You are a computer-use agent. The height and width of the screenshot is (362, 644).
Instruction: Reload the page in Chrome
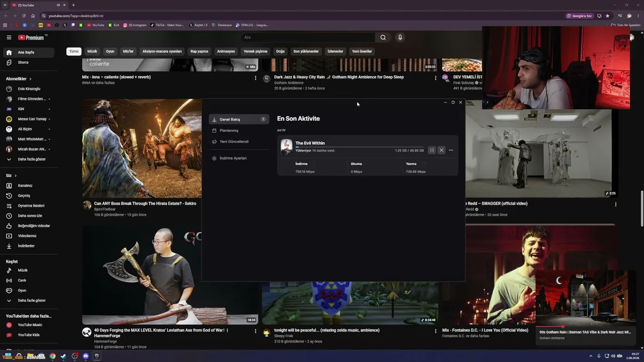coord(24,16)
